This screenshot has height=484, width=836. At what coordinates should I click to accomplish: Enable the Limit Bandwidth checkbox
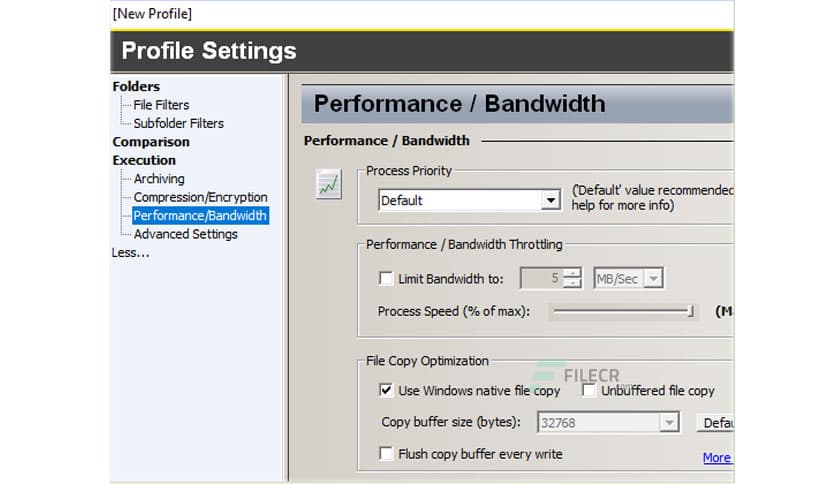(x=386, y=279)
